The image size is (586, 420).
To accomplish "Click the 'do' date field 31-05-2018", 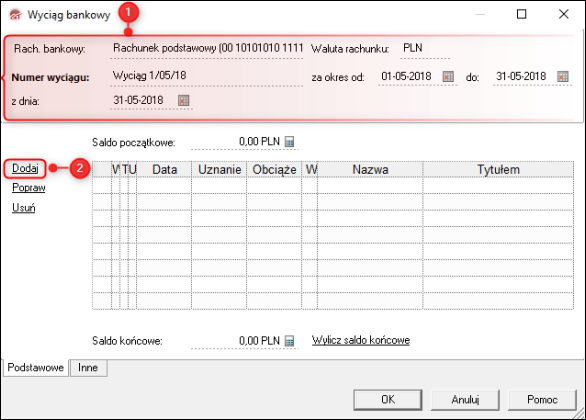I will tap(523, 77).
